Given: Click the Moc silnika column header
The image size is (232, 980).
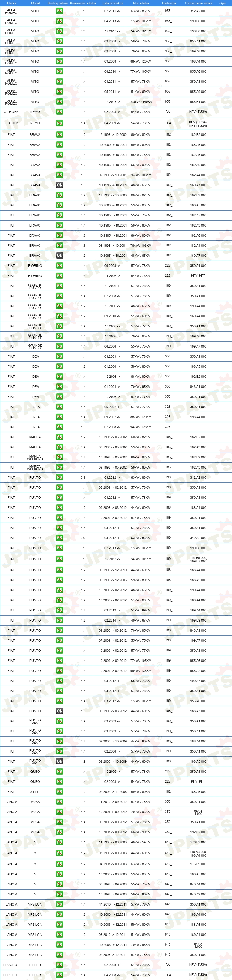Looking at the screenshot, I should pos(141,3).
